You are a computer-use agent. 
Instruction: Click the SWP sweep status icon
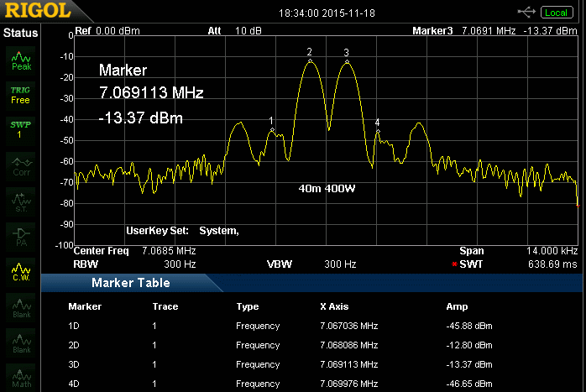click(20, 129)
